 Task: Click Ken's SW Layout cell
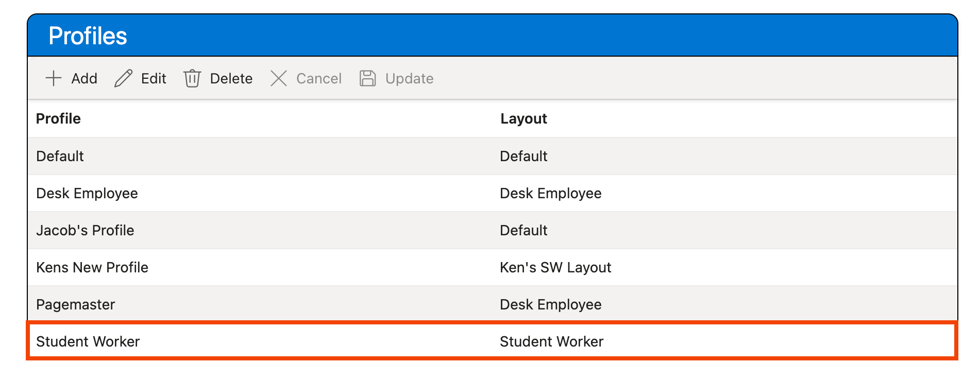pyautogui.click(x=555, y=267)
